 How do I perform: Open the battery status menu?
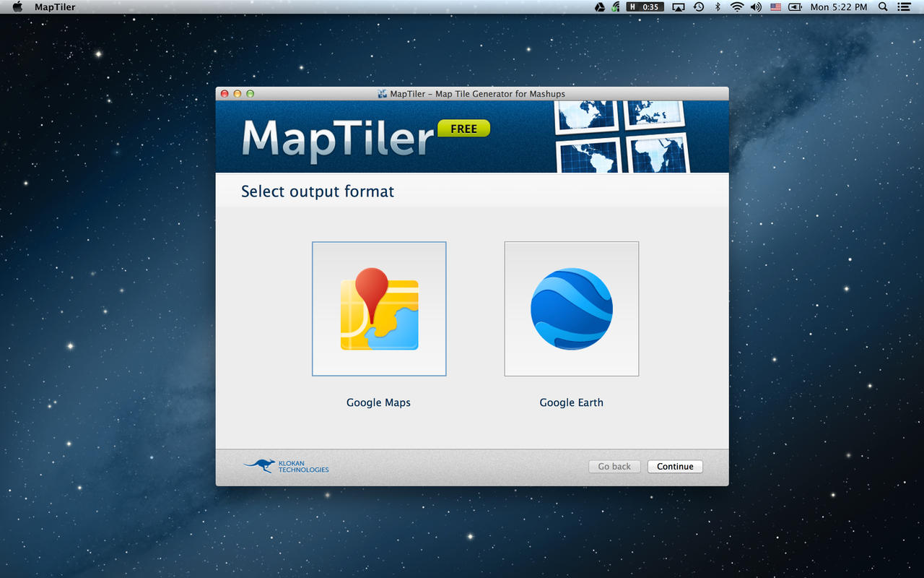pos(795,7)
